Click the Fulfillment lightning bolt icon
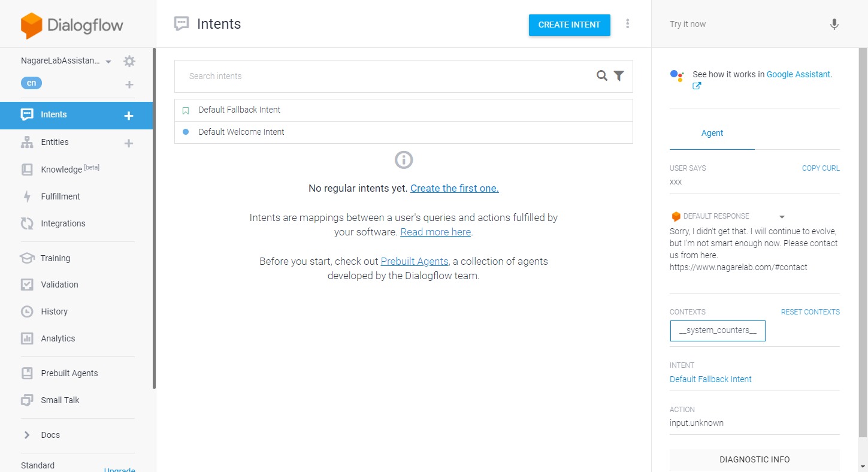This screenshot has height=472, width=868. pos(27,196)
